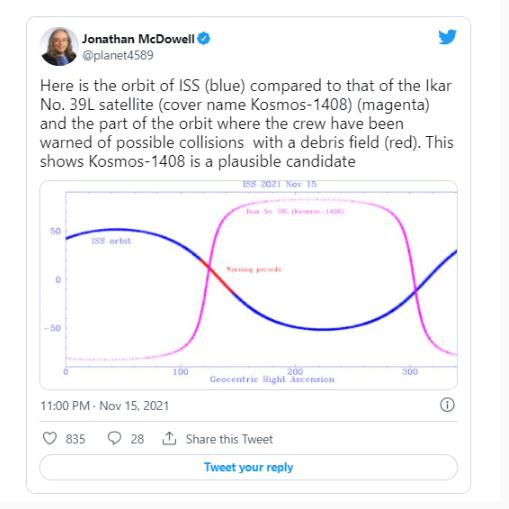The height and width of the screenshot is (509, 509).
Task: Click the ISS 2021 Nov 15 graph title
Action: click(x=279, y=184)
